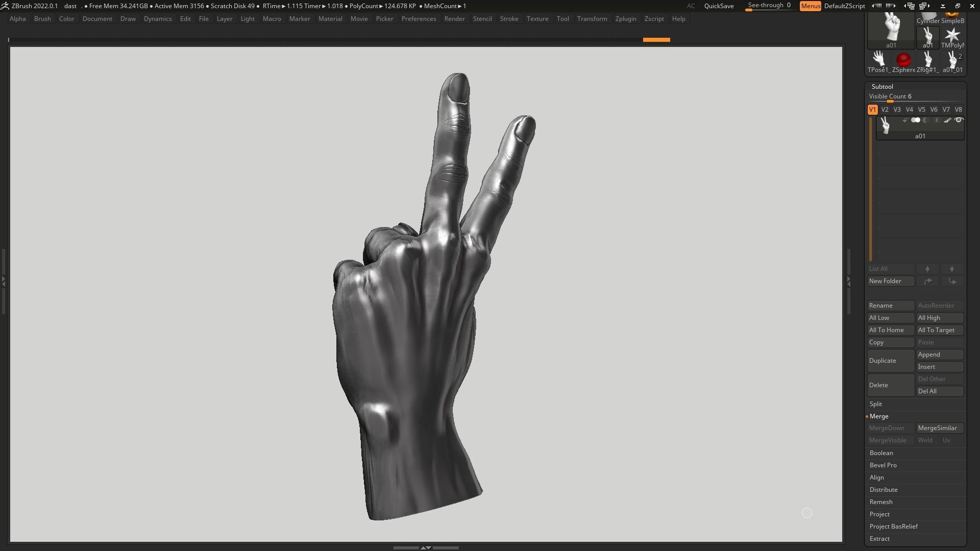This screenshot has width=980, height=551.
Task: Click the a01 subtool thumbnail in list
Action: tap(886, 126)
